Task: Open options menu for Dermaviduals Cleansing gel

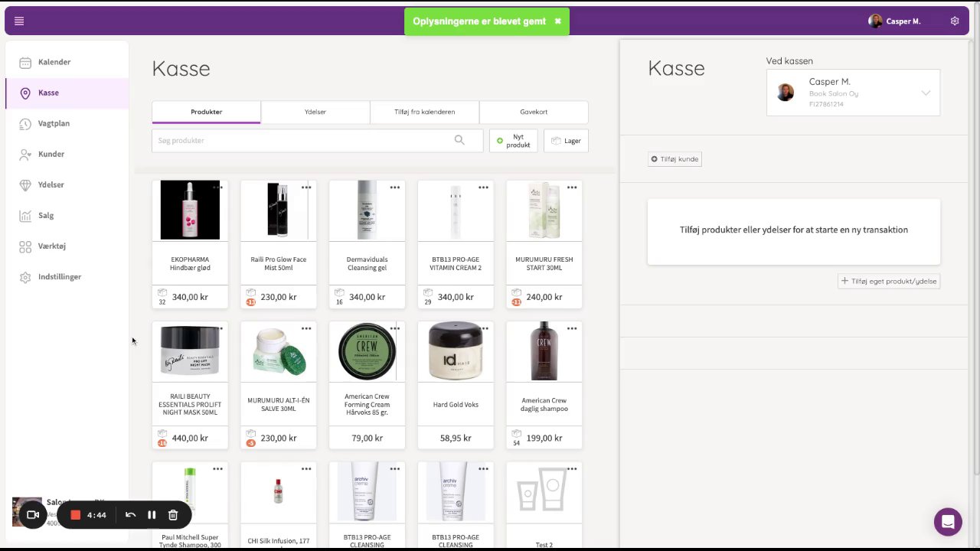Action: pos(395,187)
